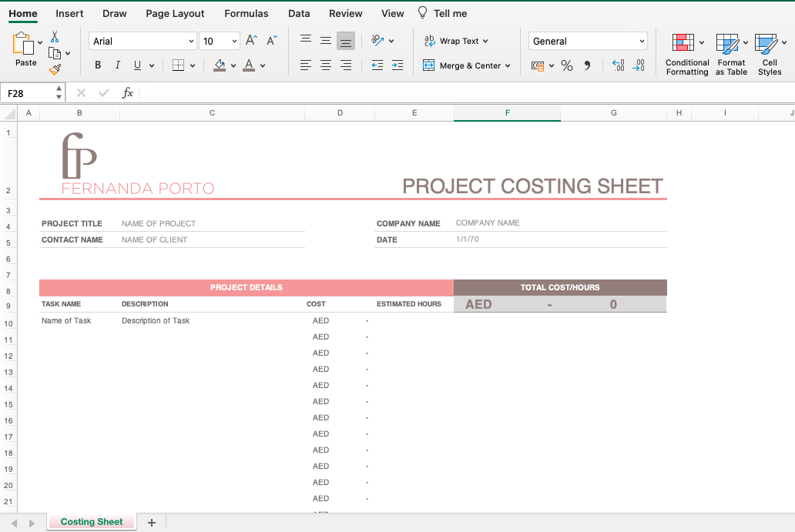The image size is (795, 532).
Task: Apply comma style
Action: [x=587, y=65]
